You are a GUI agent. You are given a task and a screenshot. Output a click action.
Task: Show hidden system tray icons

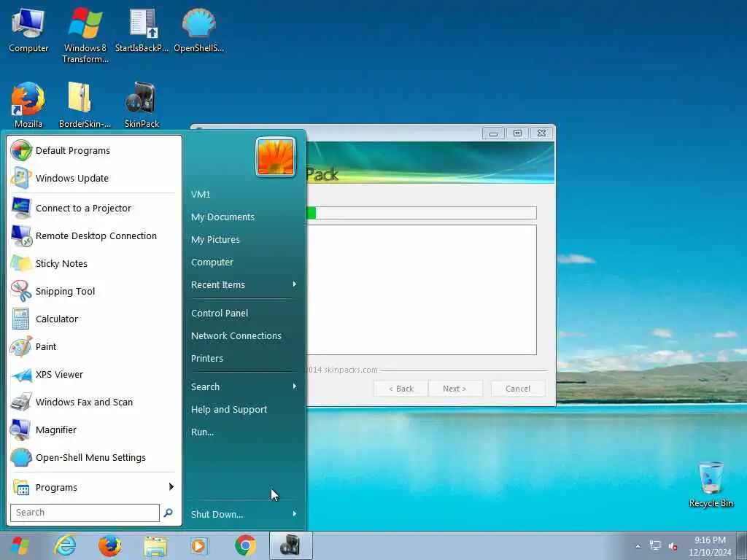coord(638,546)
